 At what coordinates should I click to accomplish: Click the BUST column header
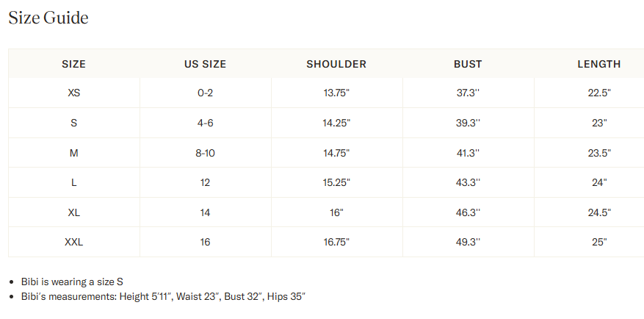pos(468,64)
